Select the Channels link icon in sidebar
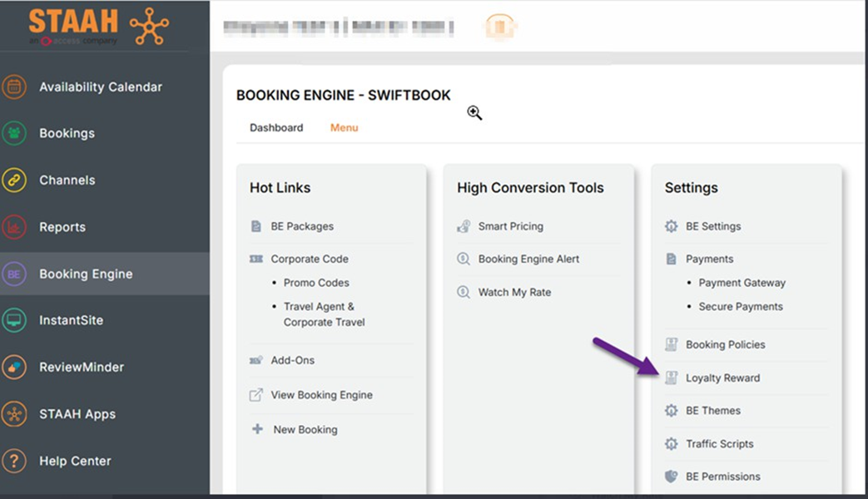The height and width of the screenshot is (499, 868). pyautogui.click(x=14, y=180)
